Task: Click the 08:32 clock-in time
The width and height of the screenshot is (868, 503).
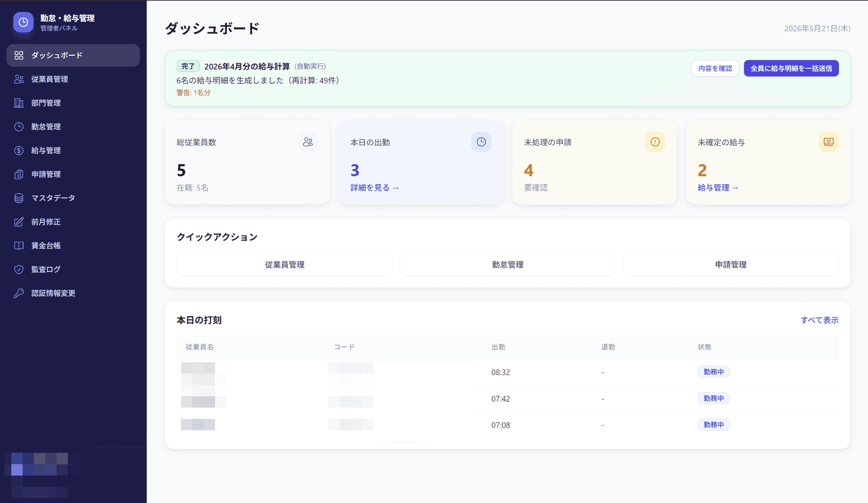Action: 500,372
